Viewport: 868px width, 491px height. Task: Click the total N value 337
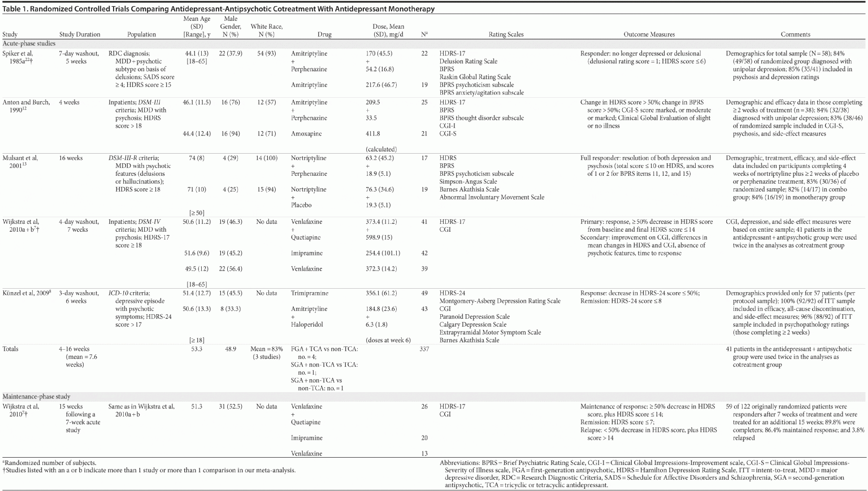tap(424, 349)
